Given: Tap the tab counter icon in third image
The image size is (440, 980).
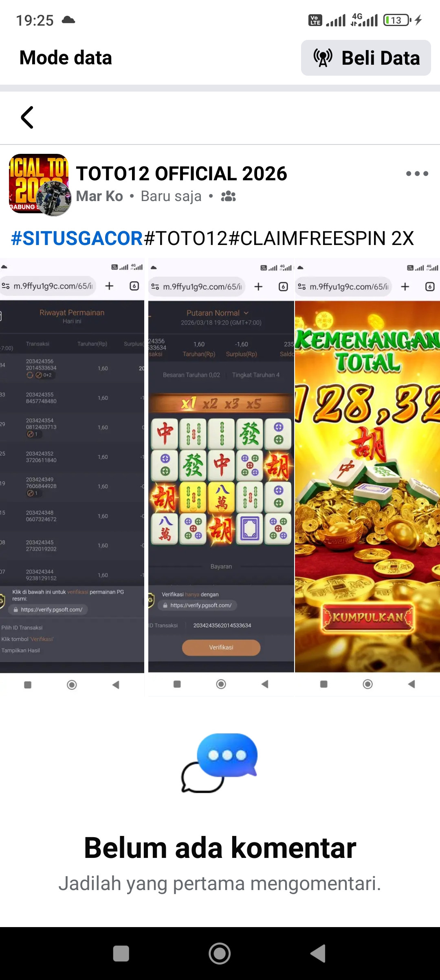Looking at the screenshot, I should click(x=430, y=287).
